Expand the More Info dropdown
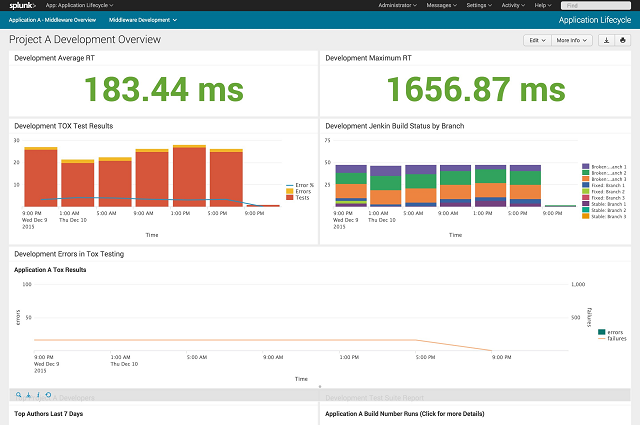640x425 pixels. coord(572,40)
